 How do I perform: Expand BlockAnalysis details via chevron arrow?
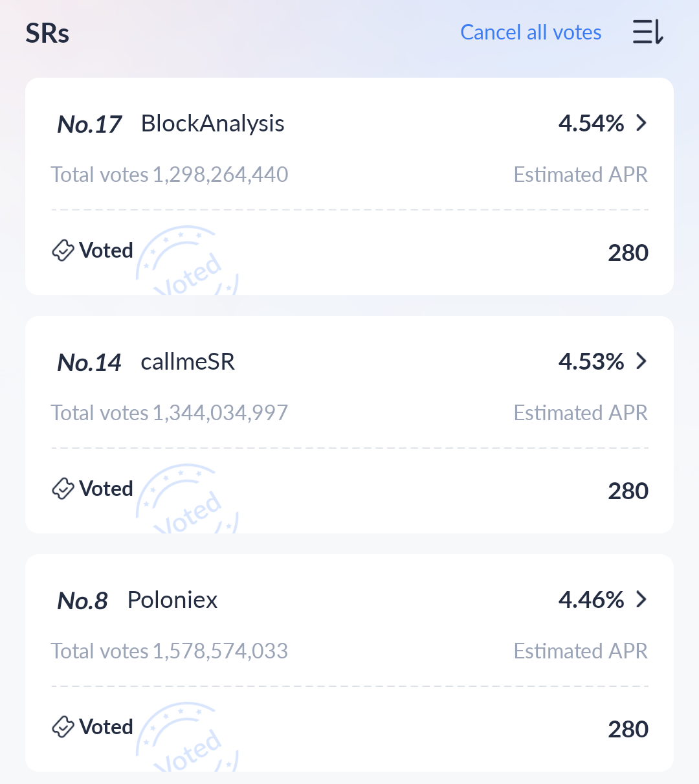[641, 123]
